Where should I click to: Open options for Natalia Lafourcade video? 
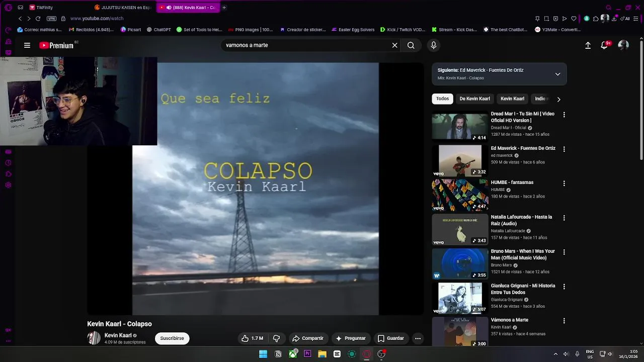point(564,218)
